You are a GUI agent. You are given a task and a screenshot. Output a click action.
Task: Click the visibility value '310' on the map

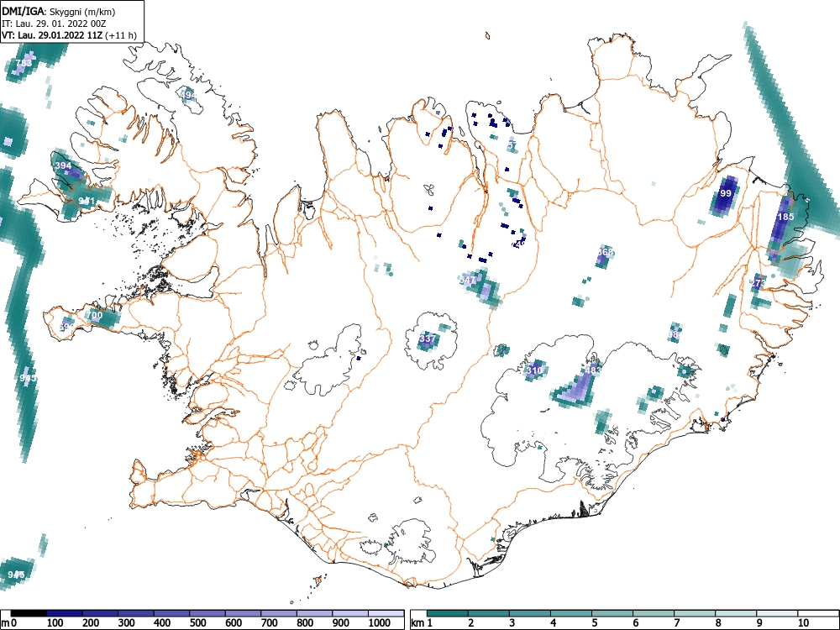coord(534,370)
